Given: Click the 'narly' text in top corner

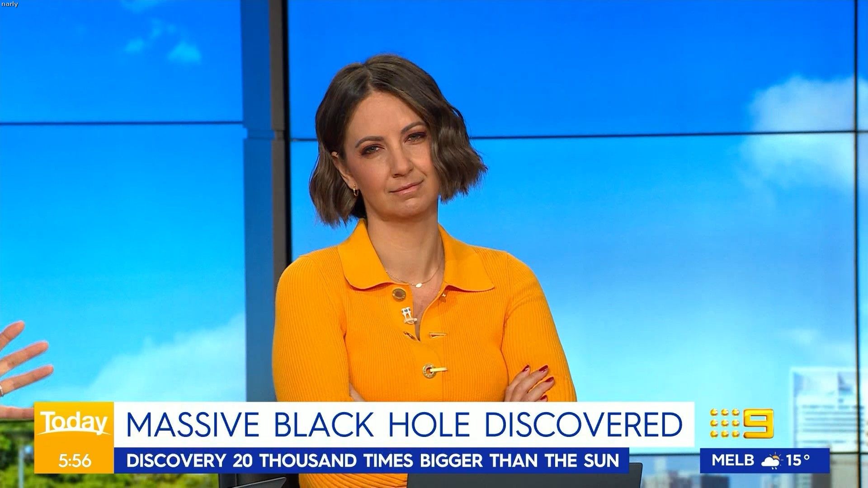Looking at the screenshot, I should (9, 4).
